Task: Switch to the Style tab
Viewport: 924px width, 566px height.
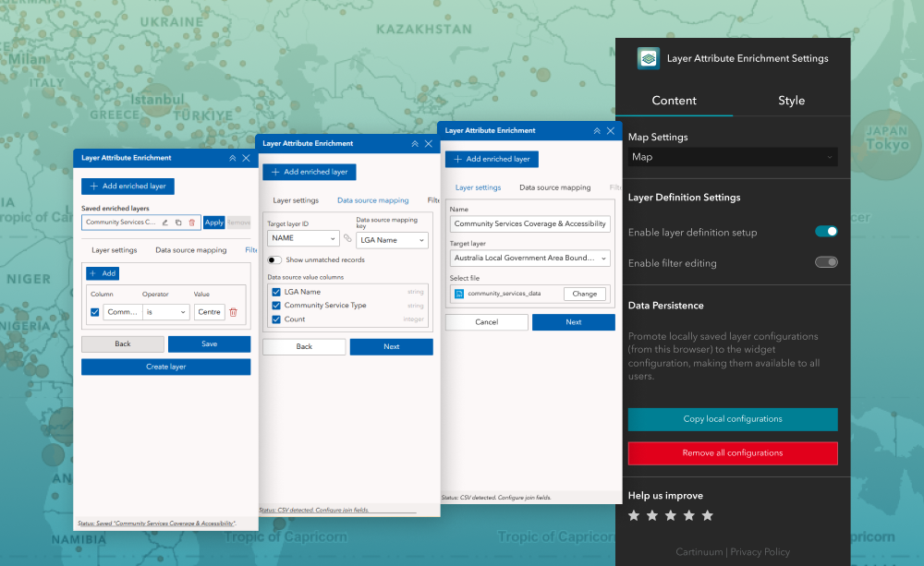Action: (x=791, y=101)
